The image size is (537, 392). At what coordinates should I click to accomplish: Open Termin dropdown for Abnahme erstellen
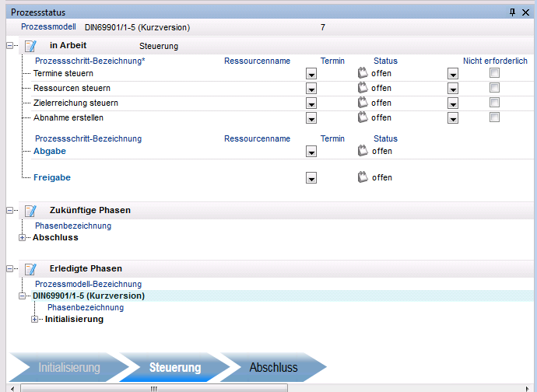click(311, 117)
